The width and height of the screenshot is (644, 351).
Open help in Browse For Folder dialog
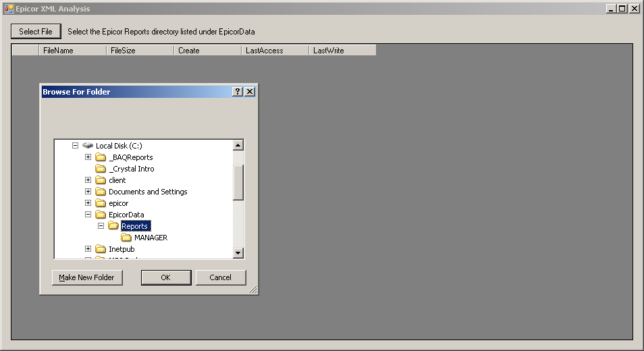(238, 92)
